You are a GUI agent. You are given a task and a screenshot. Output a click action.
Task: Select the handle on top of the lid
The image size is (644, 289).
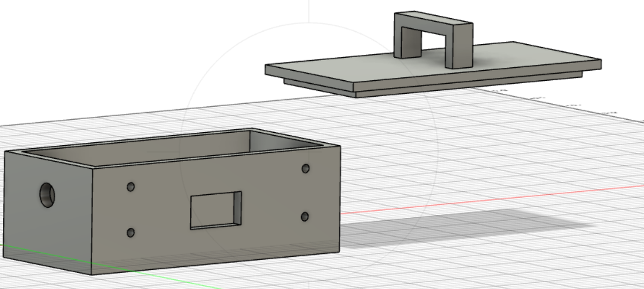click(x=434, y=40)
